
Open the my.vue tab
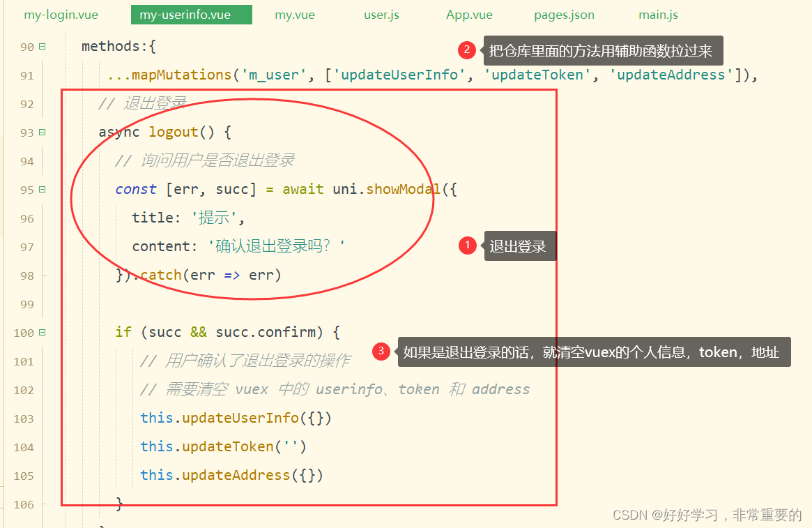coord(294,14)
